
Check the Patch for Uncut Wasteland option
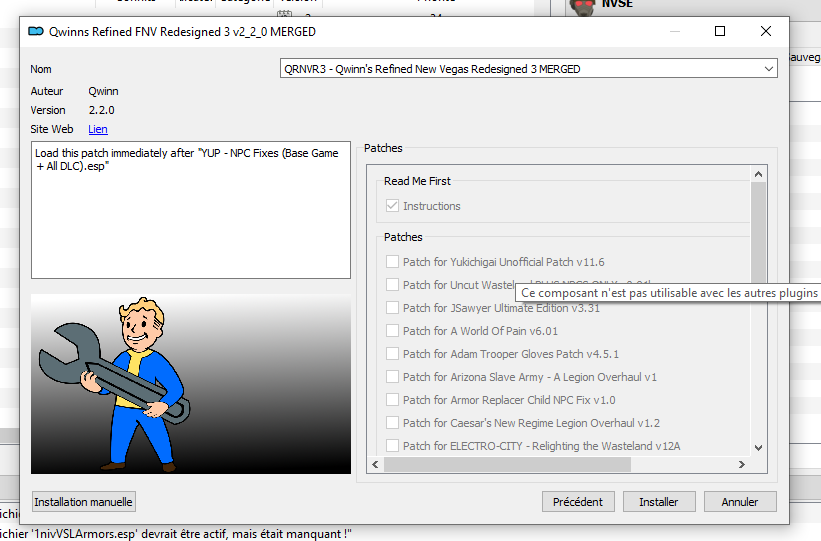click(x=392, y=284)
